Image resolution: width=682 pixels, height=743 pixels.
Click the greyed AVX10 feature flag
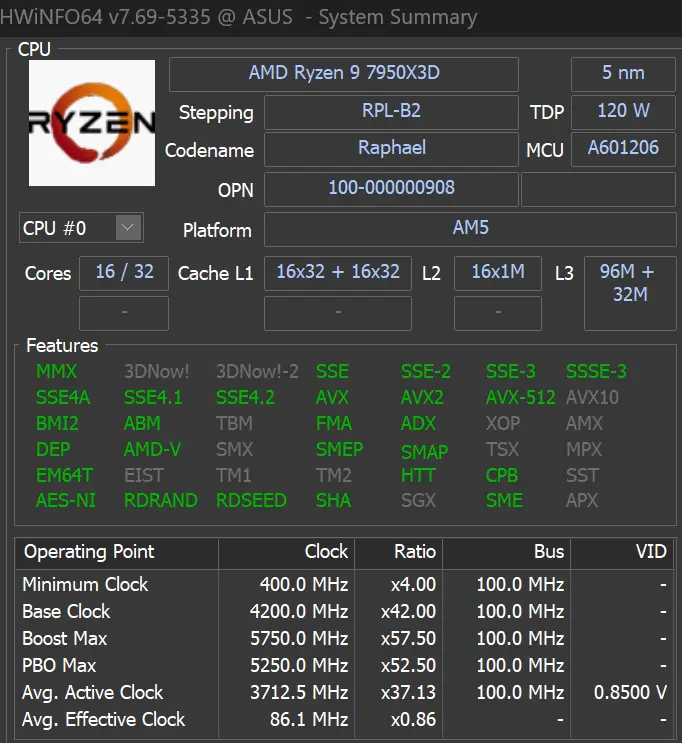592,398
